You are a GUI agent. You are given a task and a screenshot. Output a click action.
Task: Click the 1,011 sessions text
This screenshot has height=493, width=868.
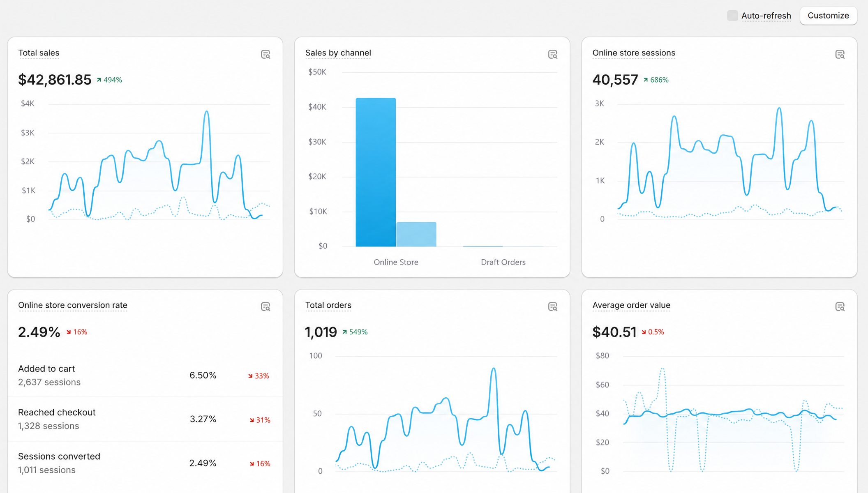[47, 470]
